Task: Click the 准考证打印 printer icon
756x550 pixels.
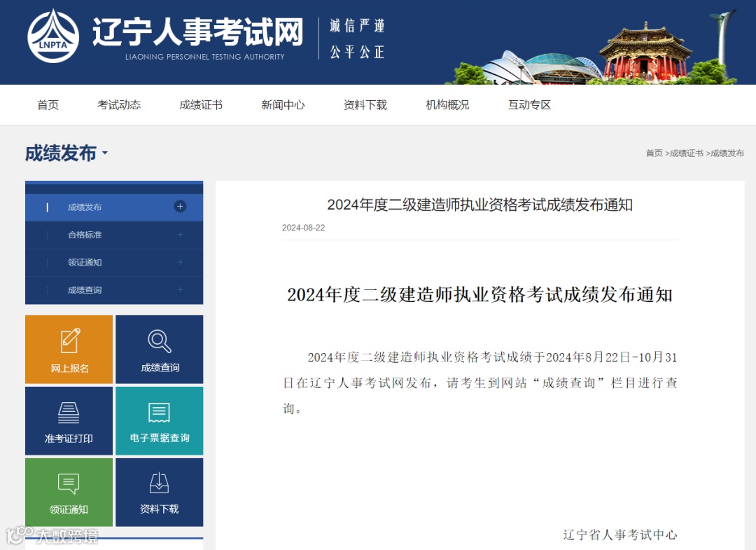Action: click(69, 413)
